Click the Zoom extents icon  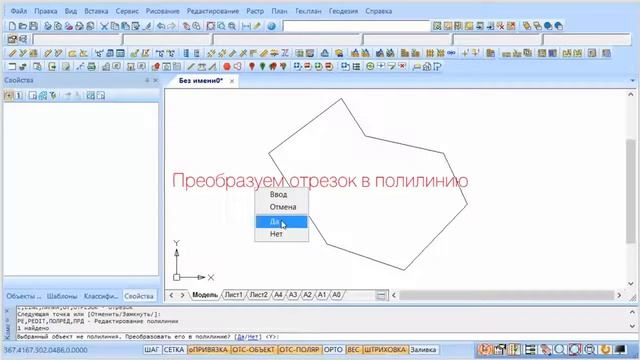(211, 26)
